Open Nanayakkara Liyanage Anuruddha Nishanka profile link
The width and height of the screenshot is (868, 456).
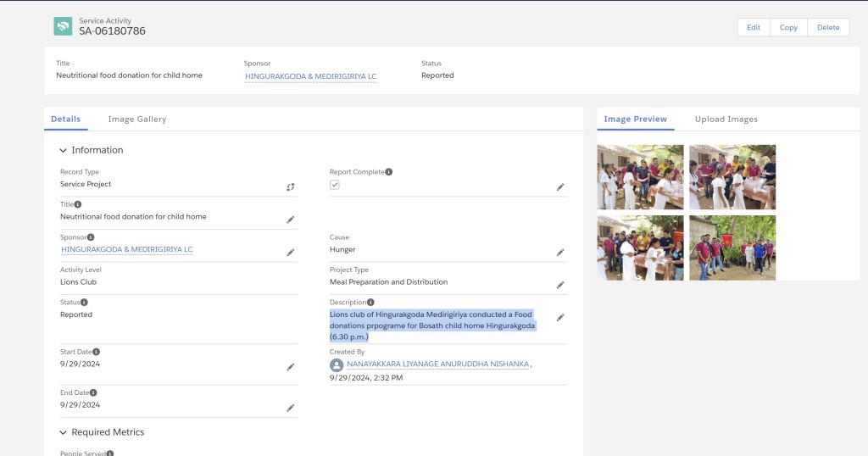pos(438,364)
